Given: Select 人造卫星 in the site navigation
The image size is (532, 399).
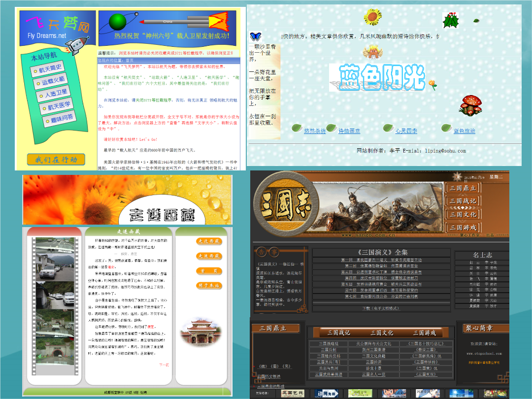Looking at the screenshot, I should pos(53,94).
